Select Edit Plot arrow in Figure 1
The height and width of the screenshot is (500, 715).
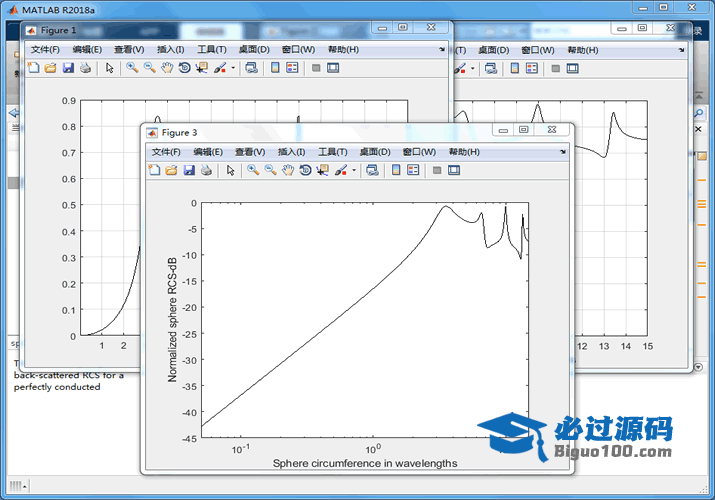[x=109, y=68]
